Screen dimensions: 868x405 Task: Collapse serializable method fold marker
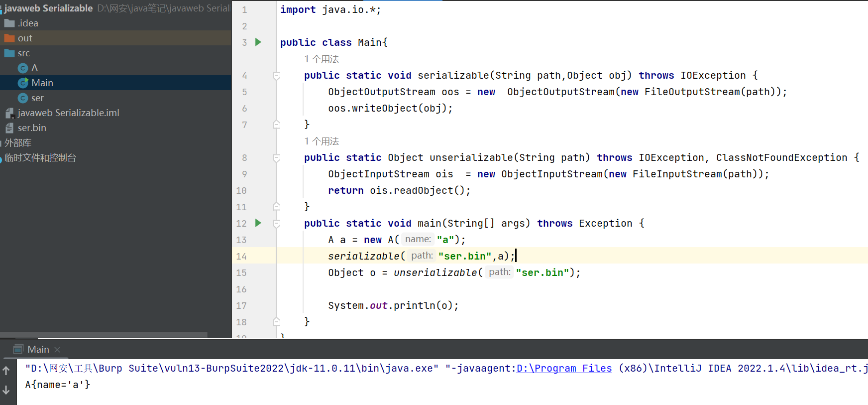(277, 76)
